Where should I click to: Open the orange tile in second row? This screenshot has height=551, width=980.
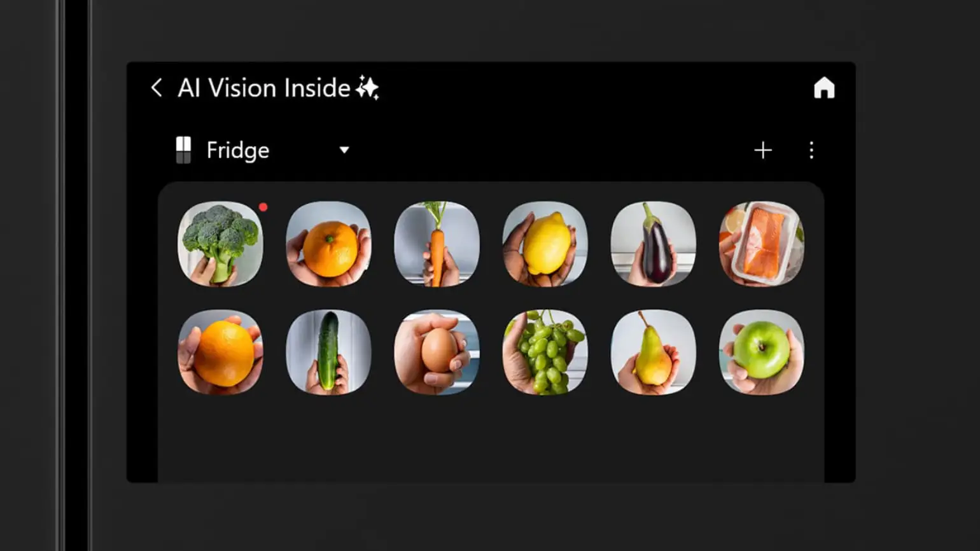click(220, 352)
